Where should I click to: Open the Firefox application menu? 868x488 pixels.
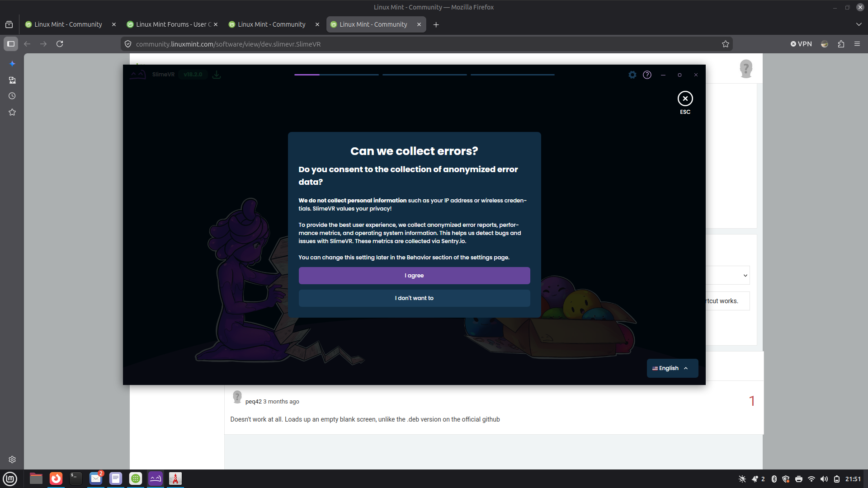[857, 44]
